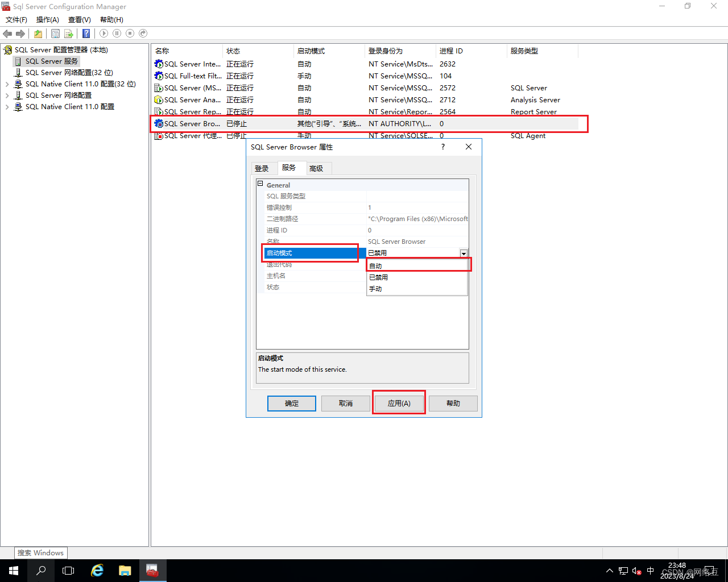Click the Back arrow in the toolbar

tap(7, 34)
